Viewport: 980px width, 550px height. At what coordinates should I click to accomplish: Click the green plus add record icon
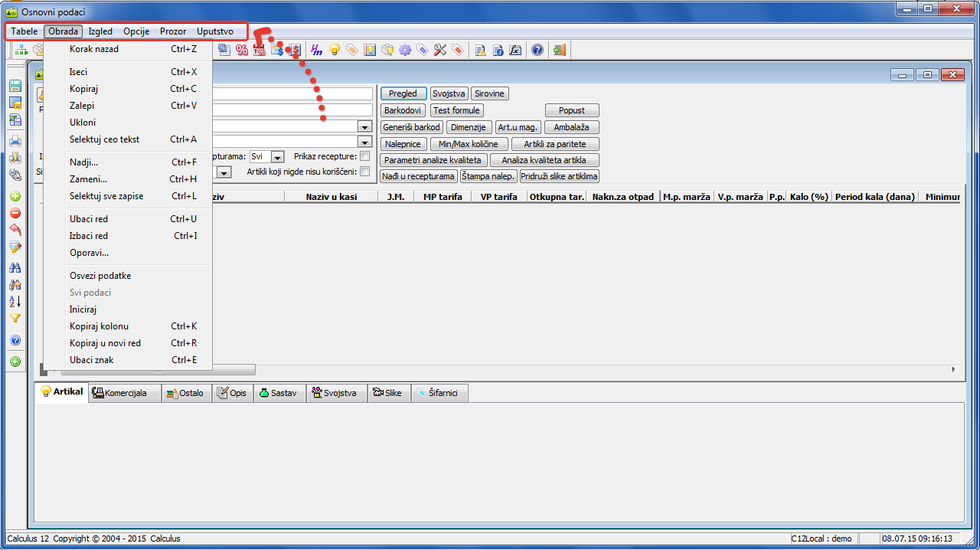pos(15,196)
